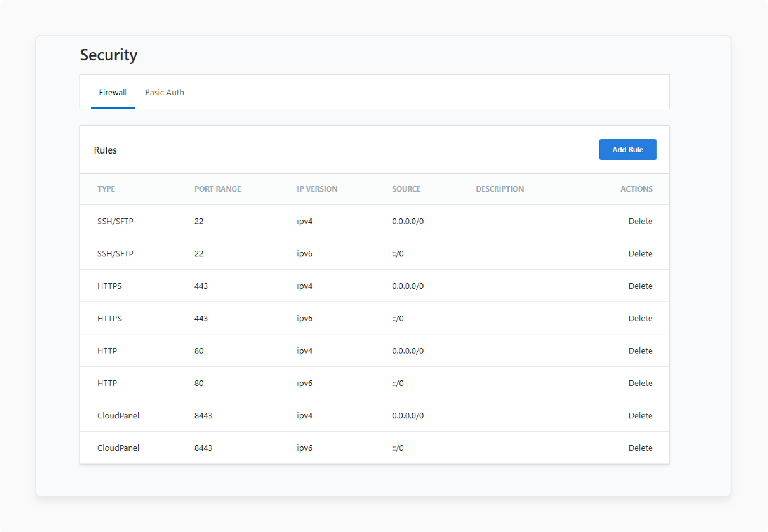The image size is (768, 532).
Task: Click the IP VERSION column header
Action: click(317, 189)
